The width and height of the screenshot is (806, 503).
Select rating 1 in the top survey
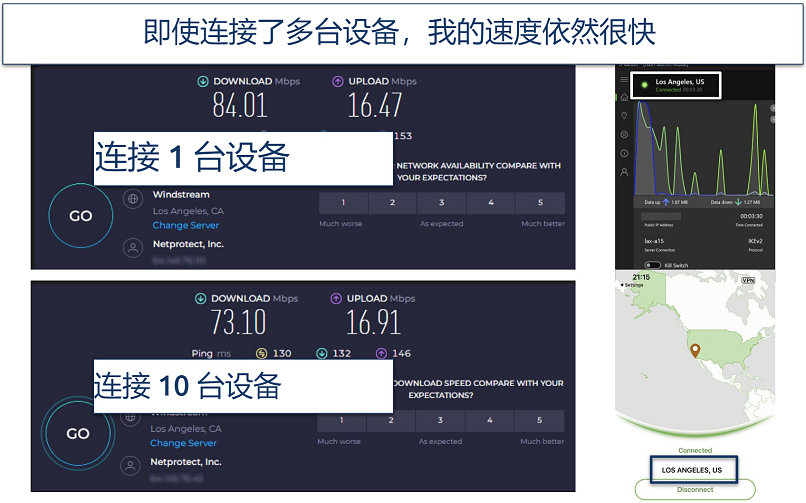(343, 203)
